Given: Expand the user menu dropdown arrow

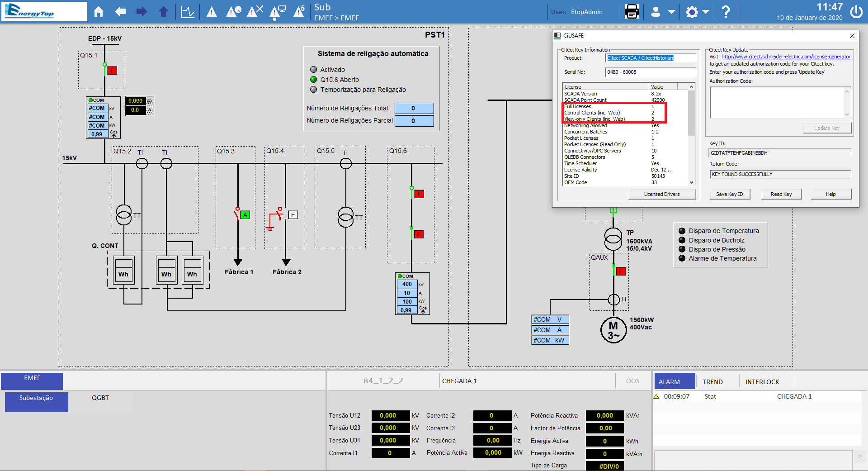Looking at the screenshot, I should pyautogui.click(x=672, y=12).
